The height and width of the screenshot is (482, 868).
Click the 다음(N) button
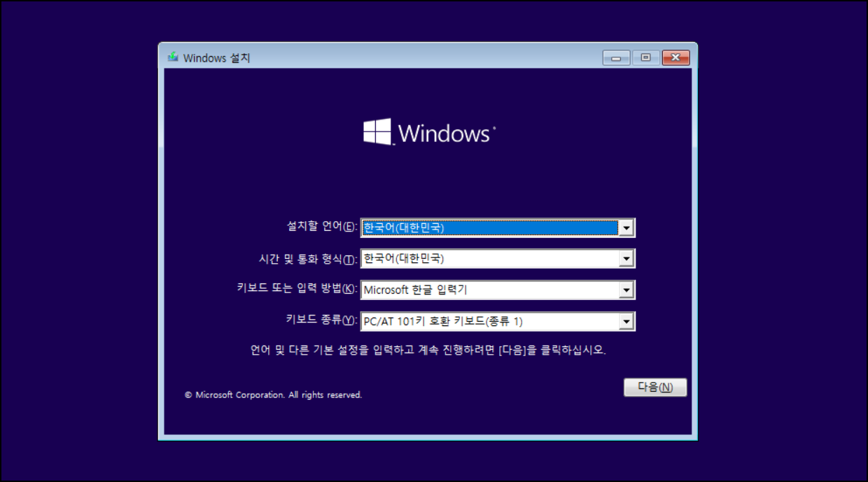point(655,388)
